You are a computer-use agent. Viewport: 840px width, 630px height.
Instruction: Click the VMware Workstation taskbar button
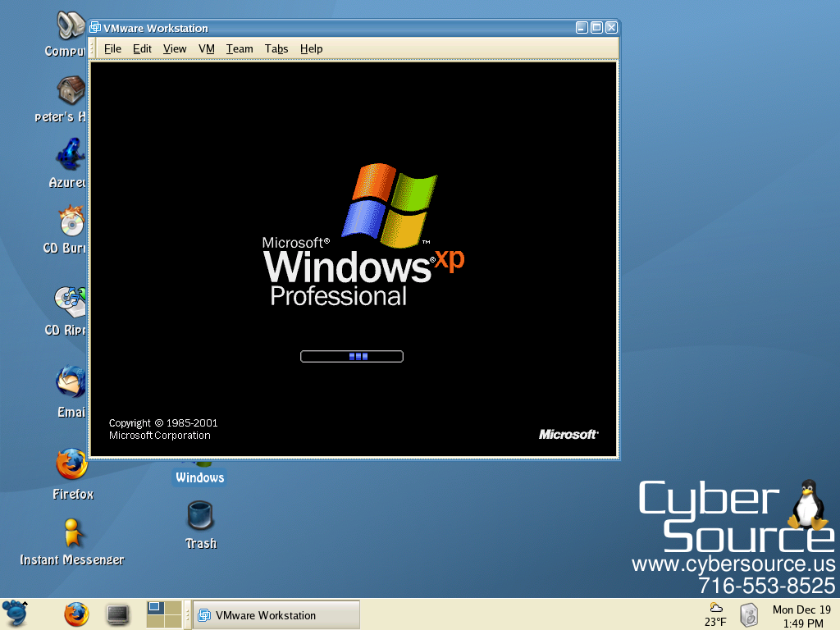coord(276,615)
